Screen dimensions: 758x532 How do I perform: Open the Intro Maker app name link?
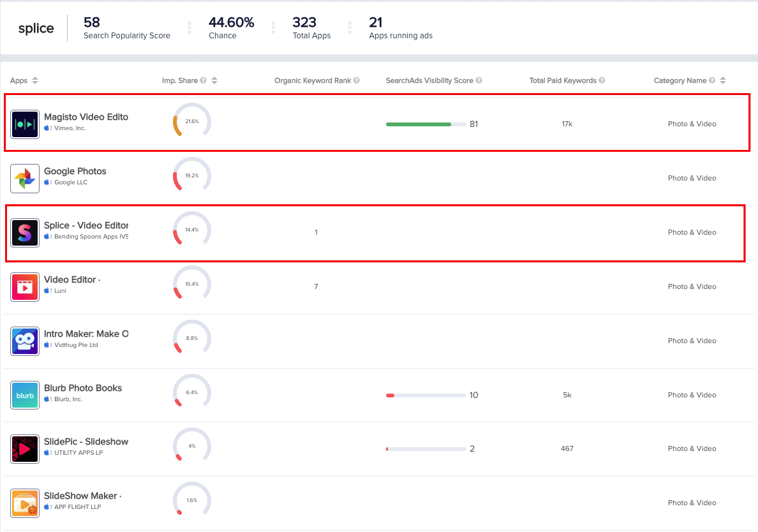tap(86, 334)
